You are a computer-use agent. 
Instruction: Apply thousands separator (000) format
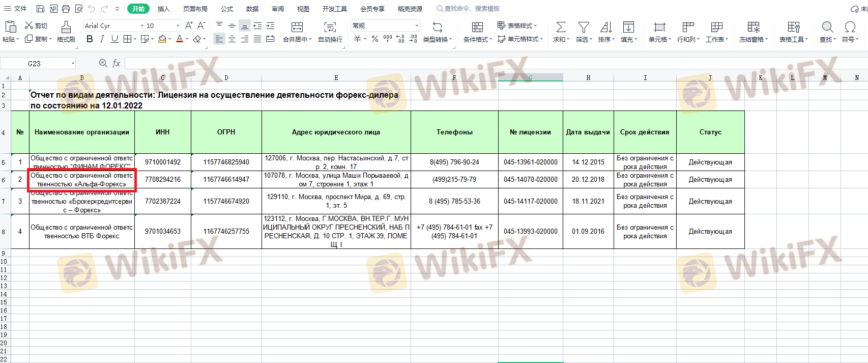coord(388,39)
